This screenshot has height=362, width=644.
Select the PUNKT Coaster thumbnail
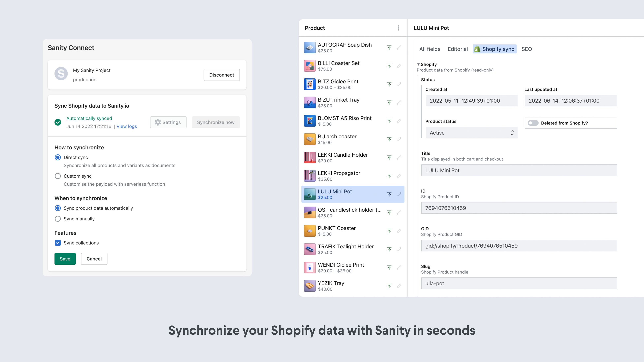click(x=310, y=231)
